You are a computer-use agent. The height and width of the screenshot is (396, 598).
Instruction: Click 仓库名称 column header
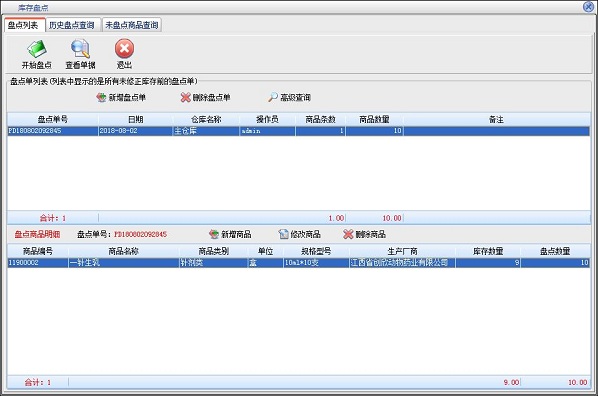click(x=206, y=119)
